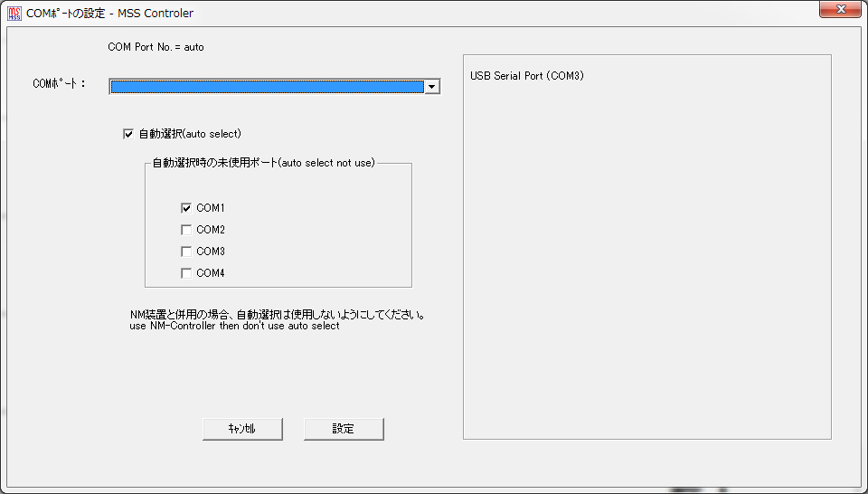Click the COMポート field label
The height and width of the screenshot is (494, 868).
coord(59,84)
